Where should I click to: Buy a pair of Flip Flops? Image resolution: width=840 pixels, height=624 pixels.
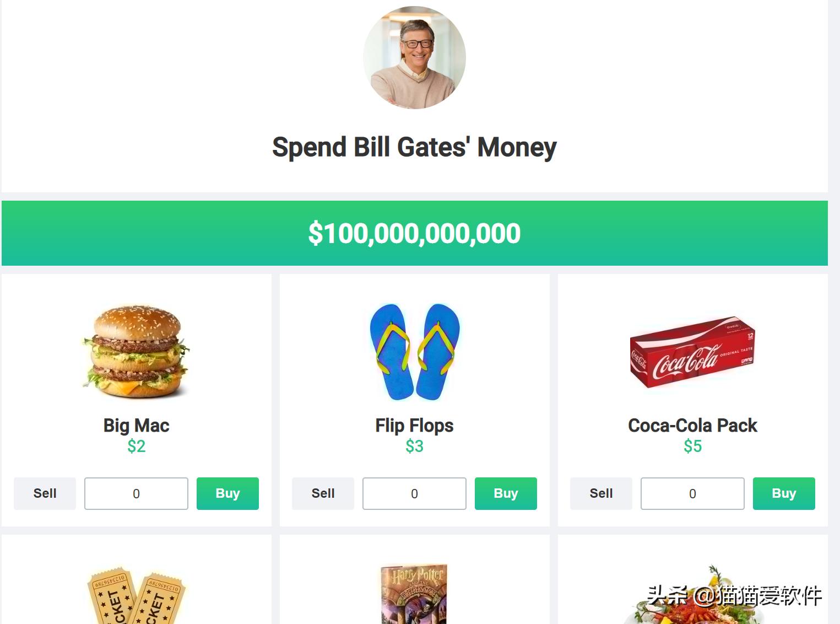coord(506,493)
